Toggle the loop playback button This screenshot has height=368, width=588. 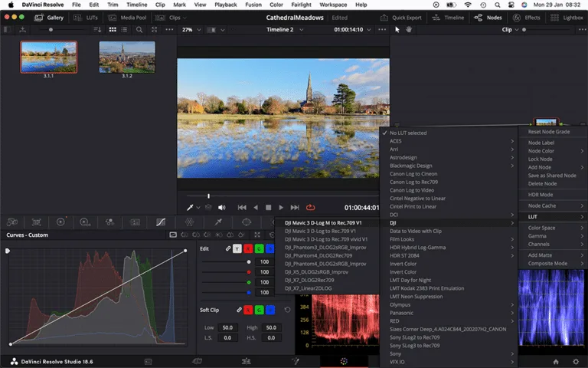coord(311,207)
